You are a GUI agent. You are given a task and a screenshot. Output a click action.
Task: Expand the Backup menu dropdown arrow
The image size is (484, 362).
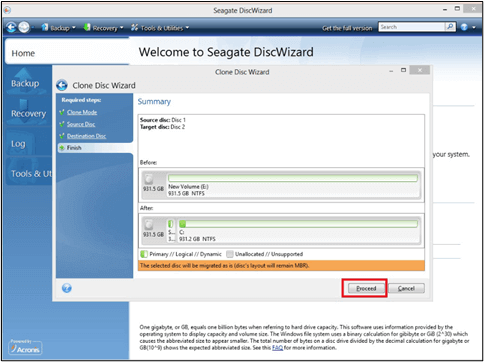click(74, 28)
